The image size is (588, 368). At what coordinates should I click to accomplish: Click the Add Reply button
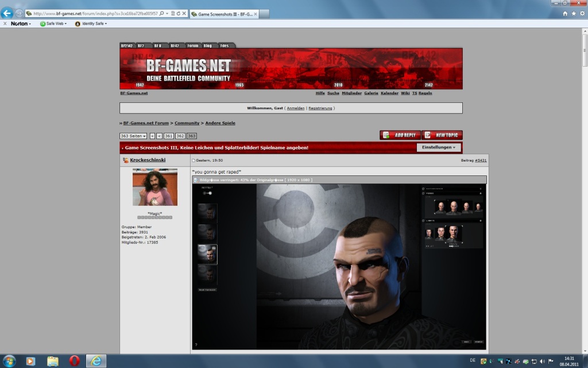[x=400, y=135]
